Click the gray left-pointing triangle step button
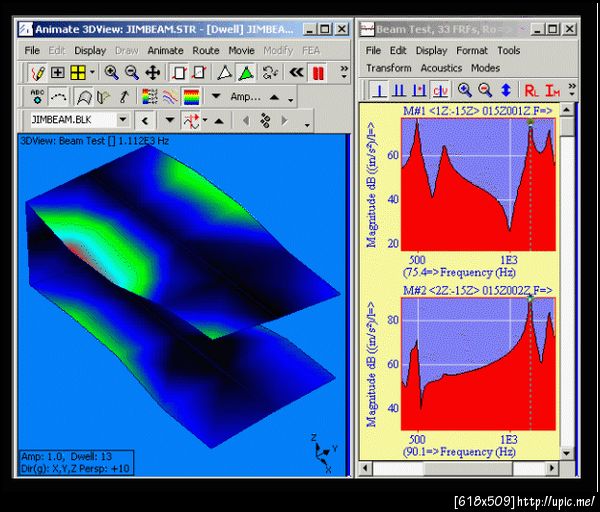Image resolution: width=600 pixels, height=512 pixels. [246, 121]
